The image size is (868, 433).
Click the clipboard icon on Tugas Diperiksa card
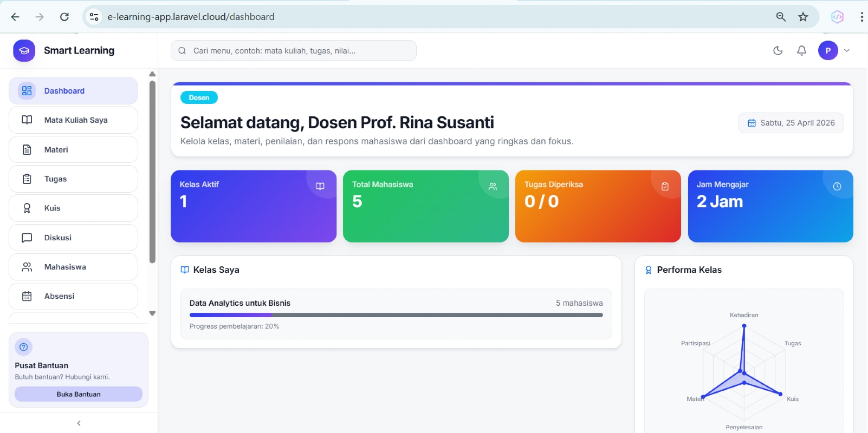[665, 186]
